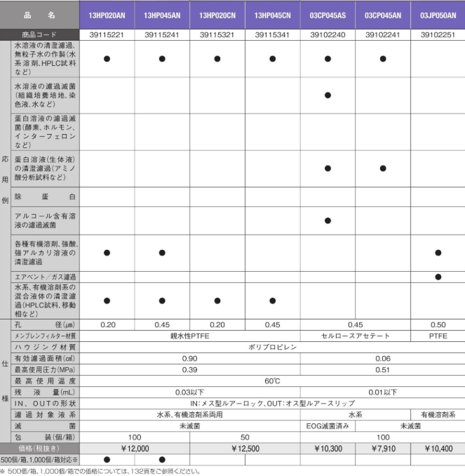Select product code 39102241

click(x=383, y=34)
